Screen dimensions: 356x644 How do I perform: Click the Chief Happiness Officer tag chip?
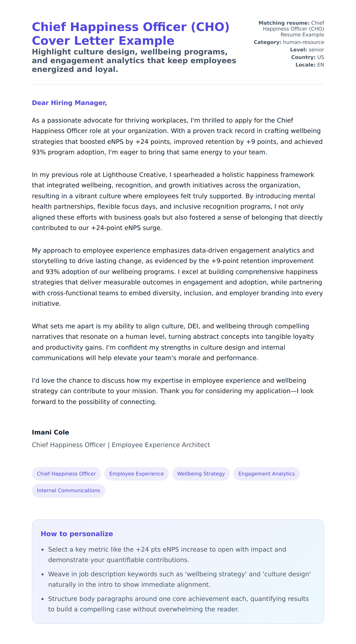point(66,474)
